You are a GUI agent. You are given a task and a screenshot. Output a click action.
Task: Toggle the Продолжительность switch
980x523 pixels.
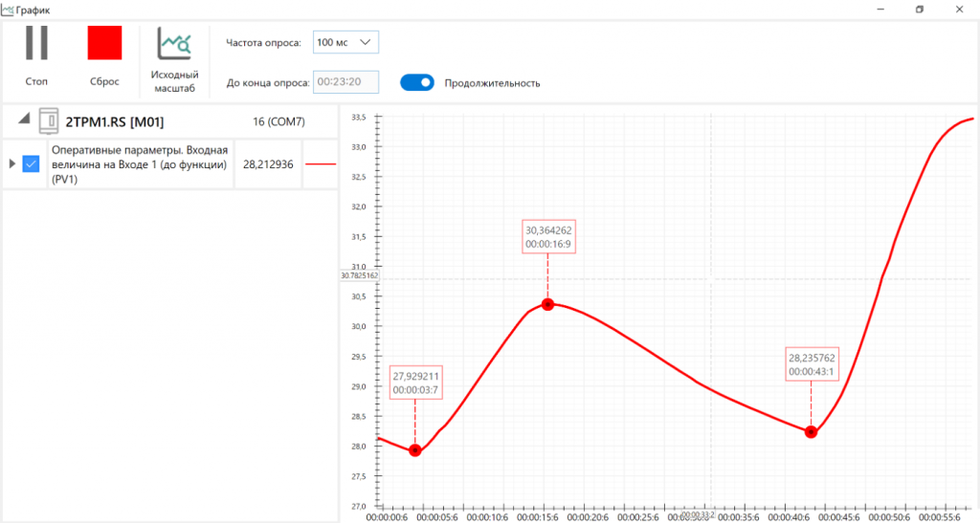(x=417, y=83)
